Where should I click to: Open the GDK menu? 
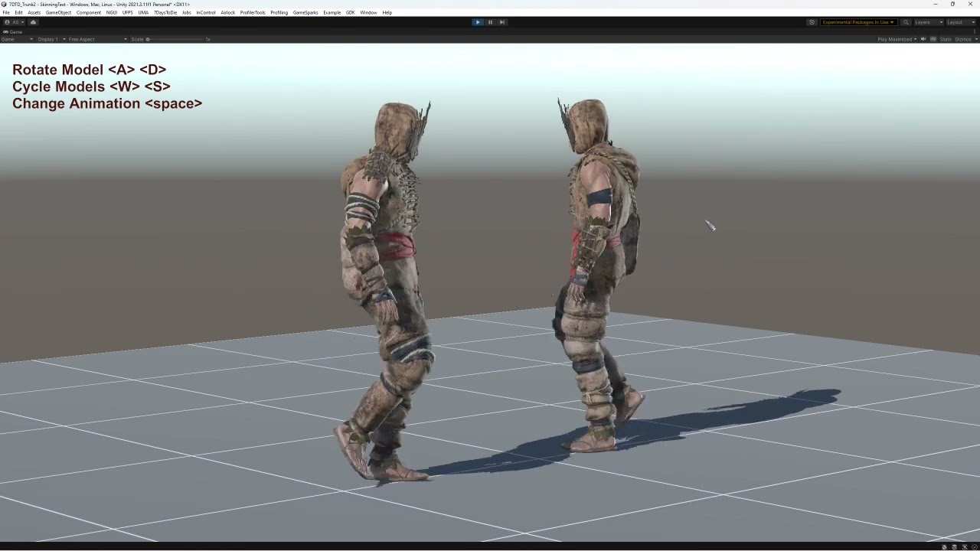click(x=351, y=13)
